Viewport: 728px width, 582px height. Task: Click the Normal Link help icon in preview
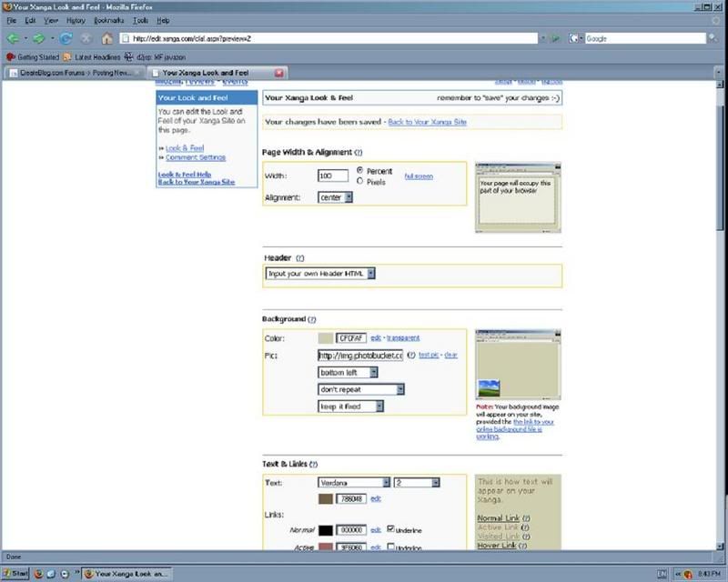526,518
